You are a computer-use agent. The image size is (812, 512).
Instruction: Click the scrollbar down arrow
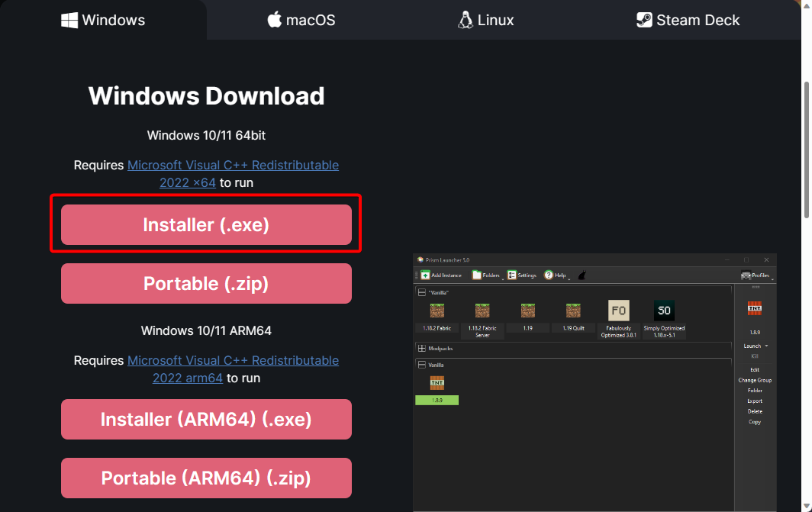807,506
